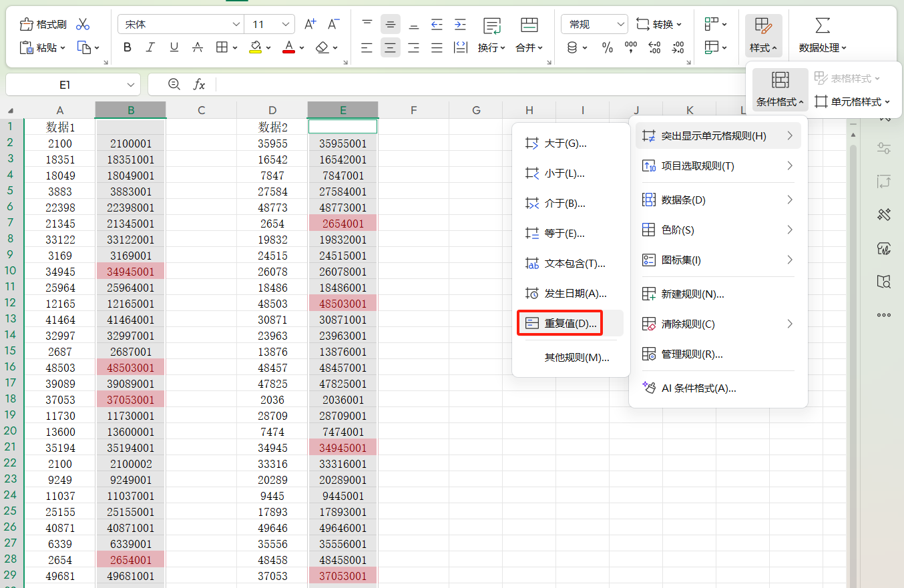This screenshot has width=904, height=588.
Task: Open the 宋体 font name dropdown
Action: [x=237, y=24]
